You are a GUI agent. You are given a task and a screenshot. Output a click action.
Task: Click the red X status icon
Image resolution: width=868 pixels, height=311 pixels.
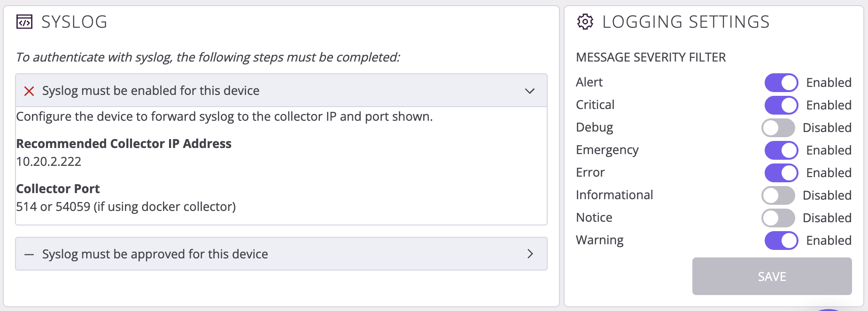[x=29, y=91]
